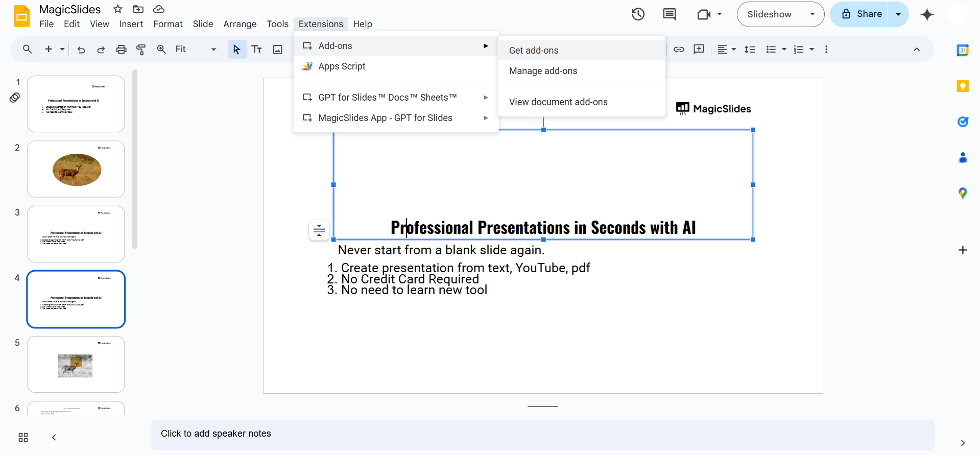Screen dimensions: 980x455
Task: Redo the last action
Action: point(101,49)
